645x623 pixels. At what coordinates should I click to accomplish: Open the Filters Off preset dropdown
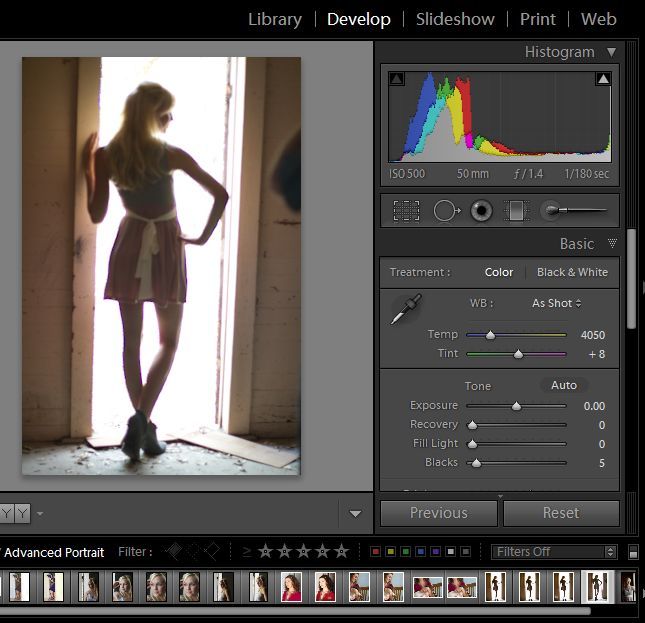[x=554, y=551]
